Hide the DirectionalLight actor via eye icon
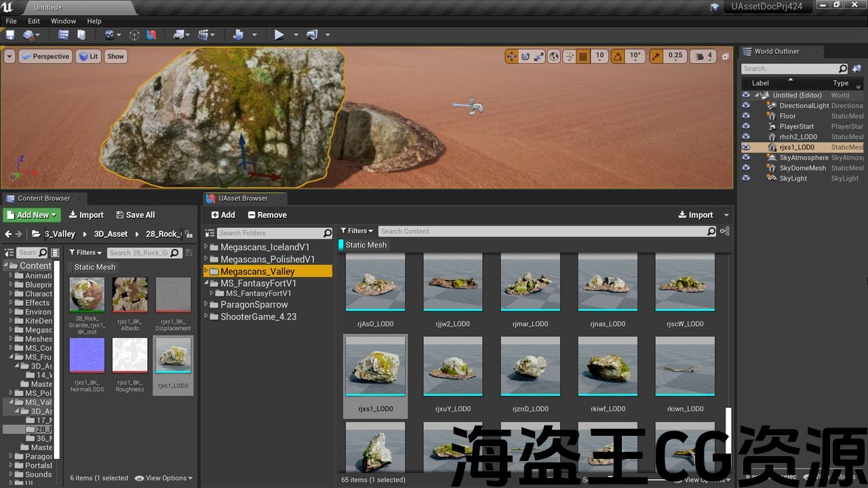Viewport: 868px width, 488px height. click(746, 106)
